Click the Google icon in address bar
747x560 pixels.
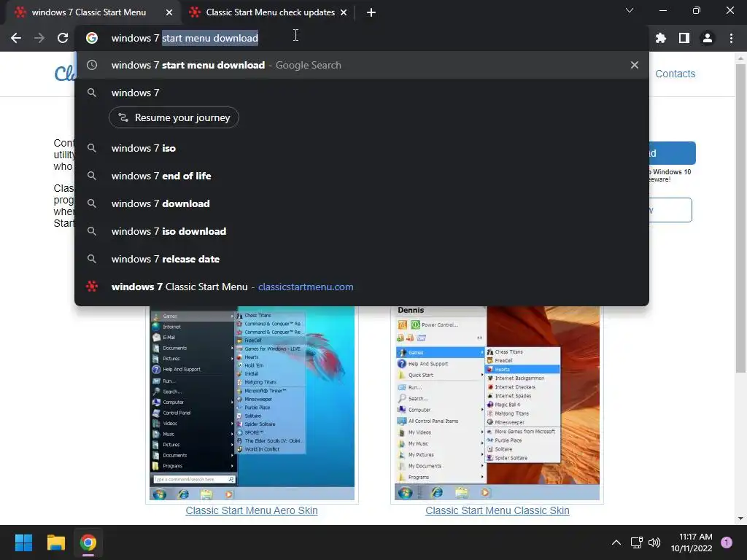coord(92,38)
